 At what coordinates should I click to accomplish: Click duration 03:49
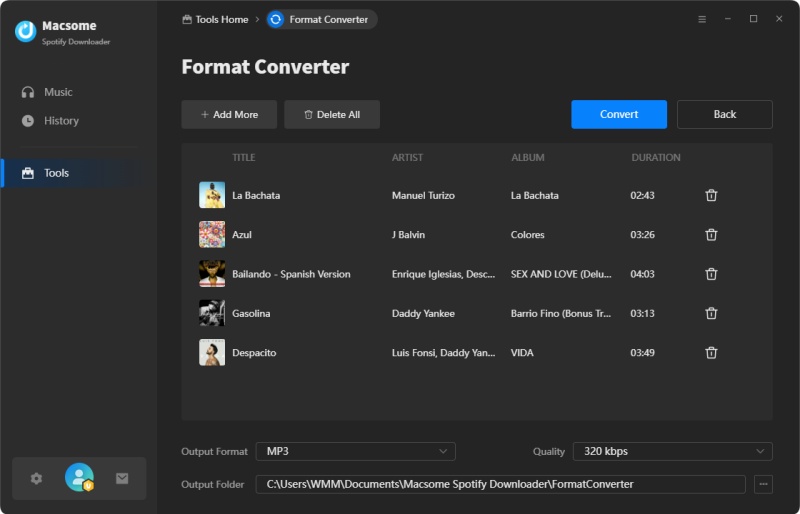point(642,353)
